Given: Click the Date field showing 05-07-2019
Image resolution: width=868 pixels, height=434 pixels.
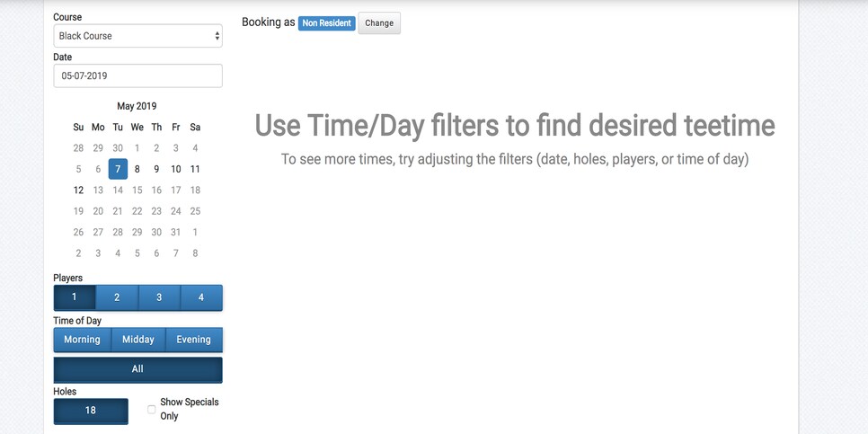Looking at the screenshot, I should coord(137,75).
